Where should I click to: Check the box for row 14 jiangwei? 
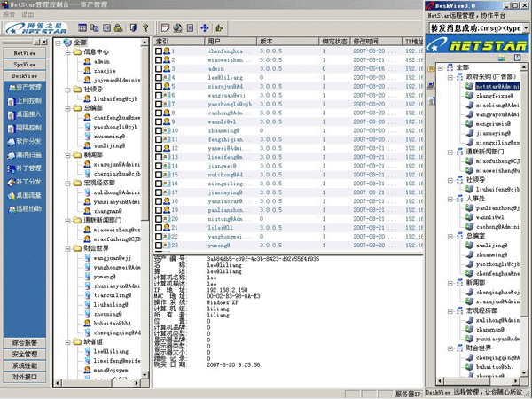[159, 166]
